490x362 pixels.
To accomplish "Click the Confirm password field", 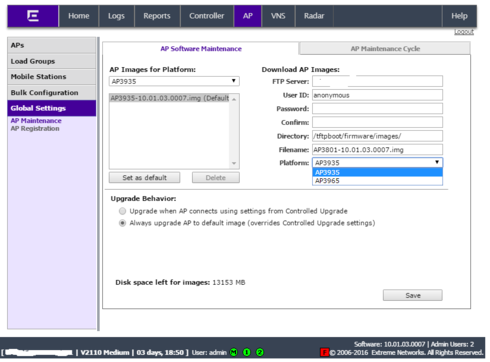I will click(377, 122).
